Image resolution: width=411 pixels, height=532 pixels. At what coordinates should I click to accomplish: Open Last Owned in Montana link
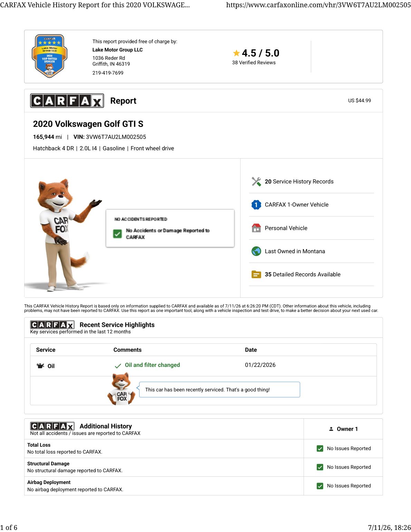(x=295, y=251)
